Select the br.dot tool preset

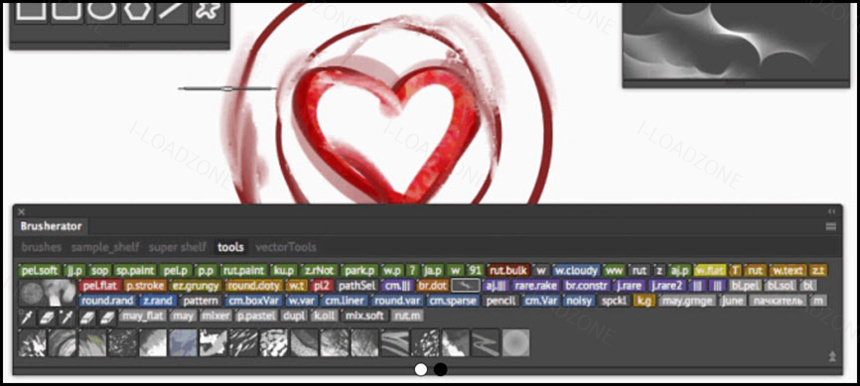(432, 285)
